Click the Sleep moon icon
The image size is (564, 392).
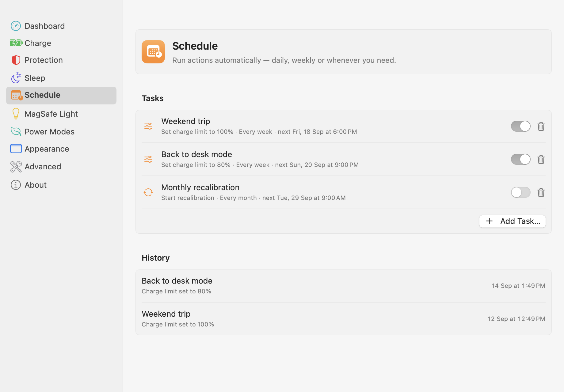coord(16,78)
